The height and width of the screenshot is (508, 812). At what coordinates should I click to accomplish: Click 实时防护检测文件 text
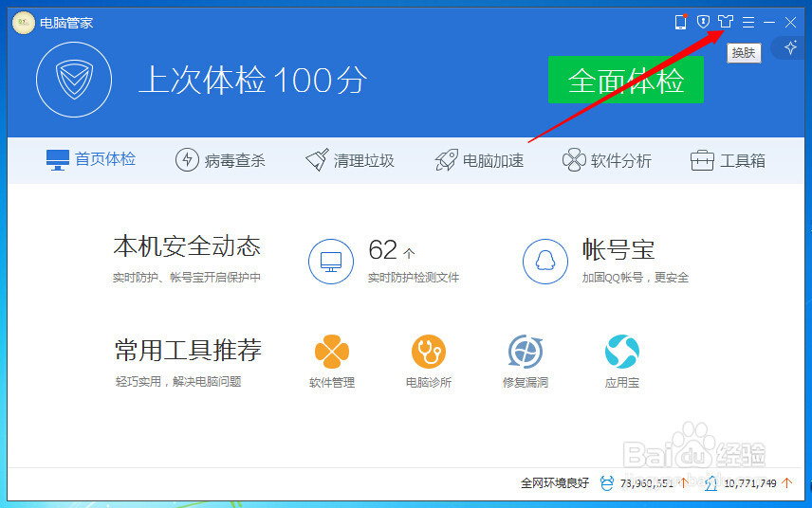coord(414,278)
